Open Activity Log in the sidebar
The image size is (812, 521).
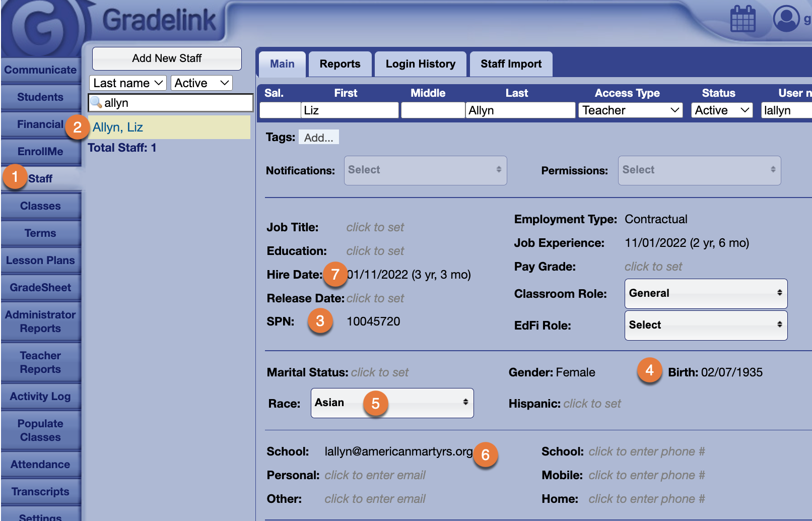[40, 397]
